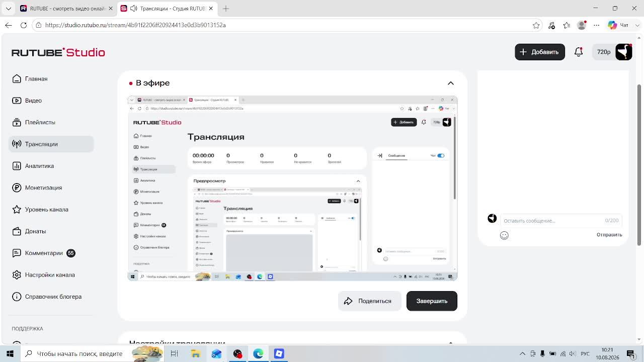View site information icon in address bar
Viewport: 644px width, 362px height.
[38, 25]
